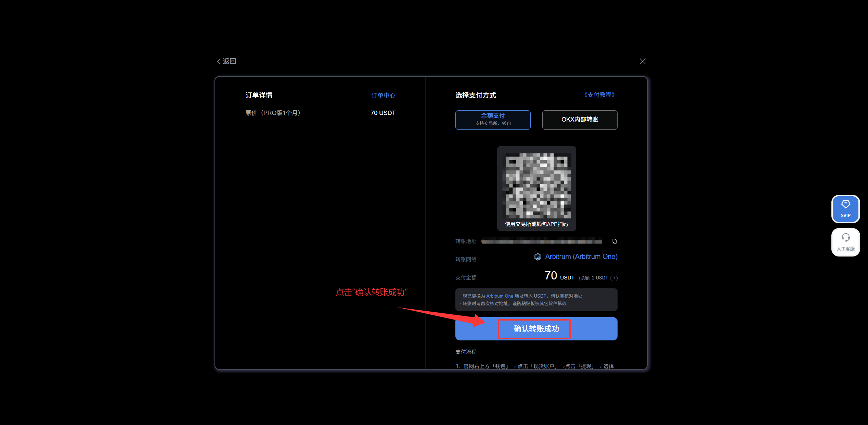Expand the Arbitrum One link in notice

(x=500, y=296)
